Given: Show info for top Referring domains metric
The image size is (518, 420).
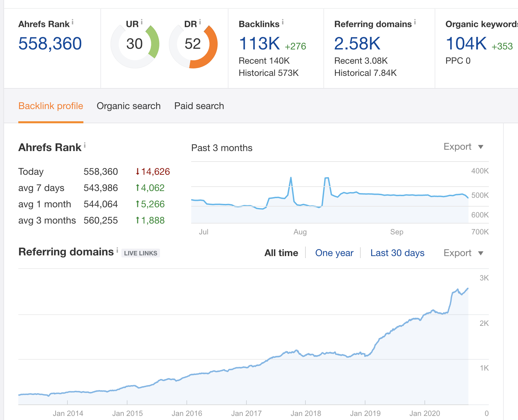Looking at the screenshot, I should point(415,22).
